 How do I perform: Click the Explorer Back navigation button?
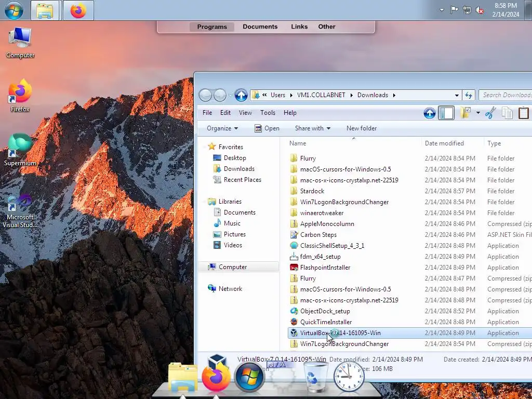tap(206, 96)
